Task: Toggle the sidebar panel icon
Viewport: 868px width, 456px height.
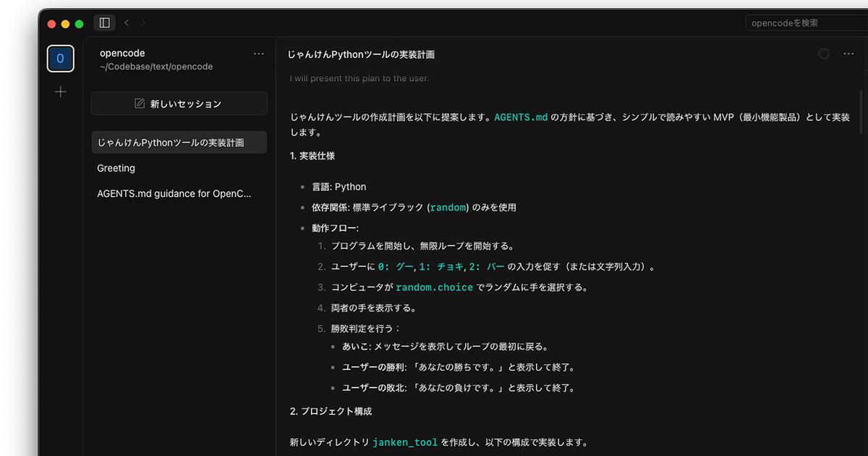Action: coord(104,23)
